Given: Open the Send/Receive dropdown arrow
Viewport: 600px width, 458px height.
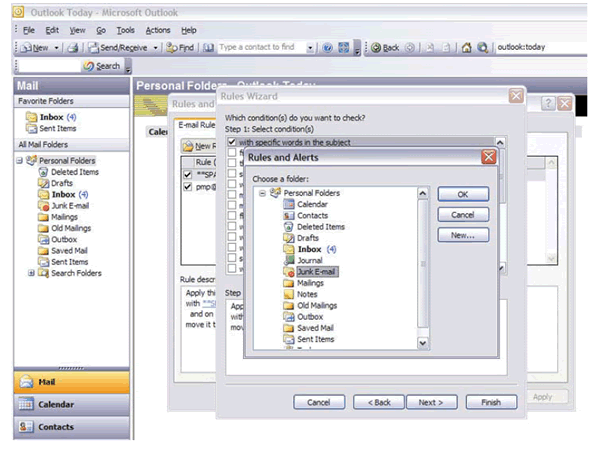Looking at the screenshot, I should point(155,48).
